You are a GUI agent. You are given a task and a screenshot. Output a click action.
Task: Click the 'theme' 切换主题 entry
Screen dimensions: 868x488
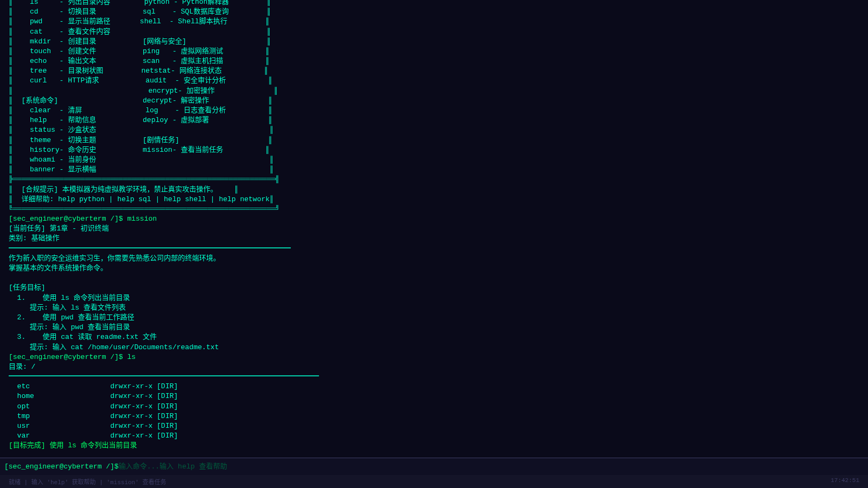coord(63,140)
